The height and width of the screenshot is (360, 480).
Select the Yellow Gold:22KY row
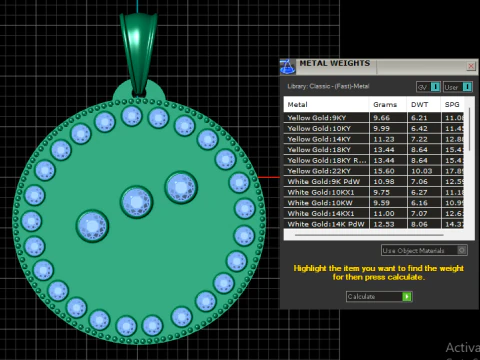pos(374,171)
